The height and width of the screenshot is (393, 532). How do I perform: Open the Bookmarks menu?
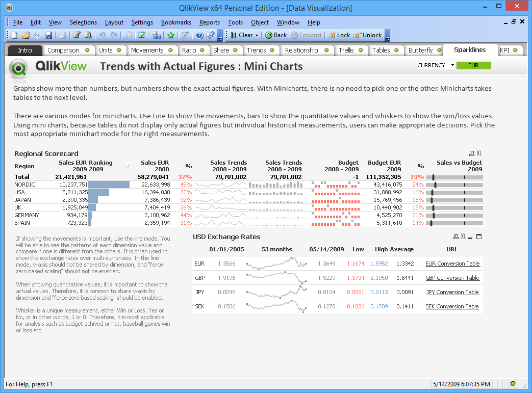(176, 22)
